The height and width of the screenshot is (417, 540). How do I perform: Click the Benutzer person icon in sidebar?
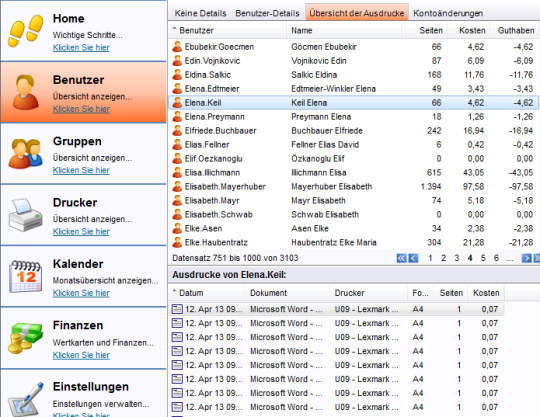pyautogui.click(x=25, y=92)
